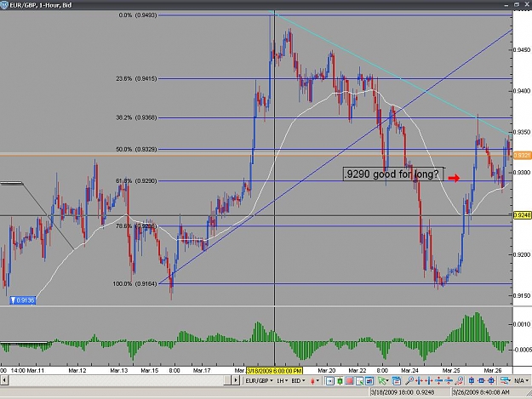Click the scroll left arrow button
The width and height of the screenshot is (532, 399).
[x=4, y=380]
